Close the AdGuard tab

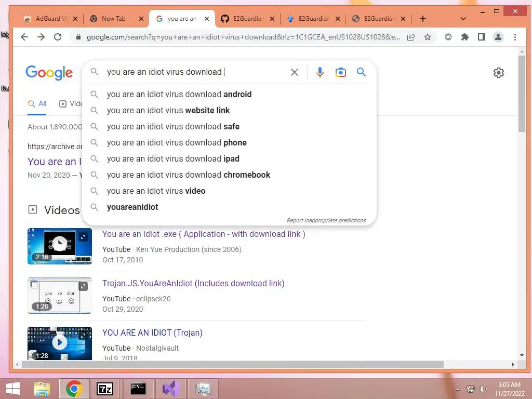[x=75, y=19]
